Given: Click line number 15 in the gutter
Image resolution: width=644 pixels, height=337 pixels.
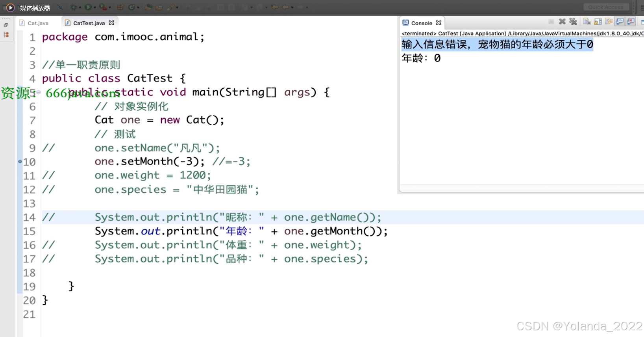Looking at the screenshot, I should [29, 231].
